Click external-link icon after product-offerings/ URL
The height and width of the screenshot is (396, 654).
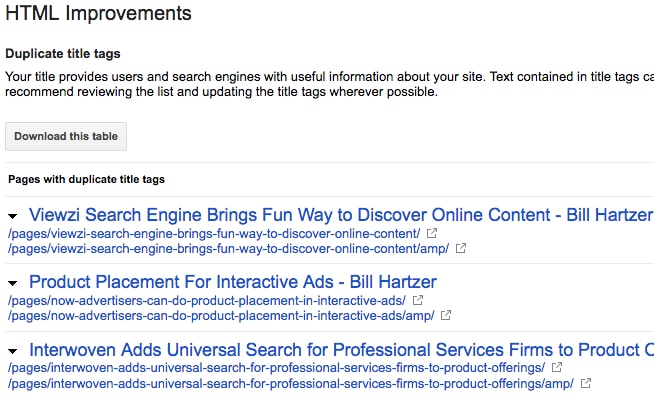[x=557, y=367]
